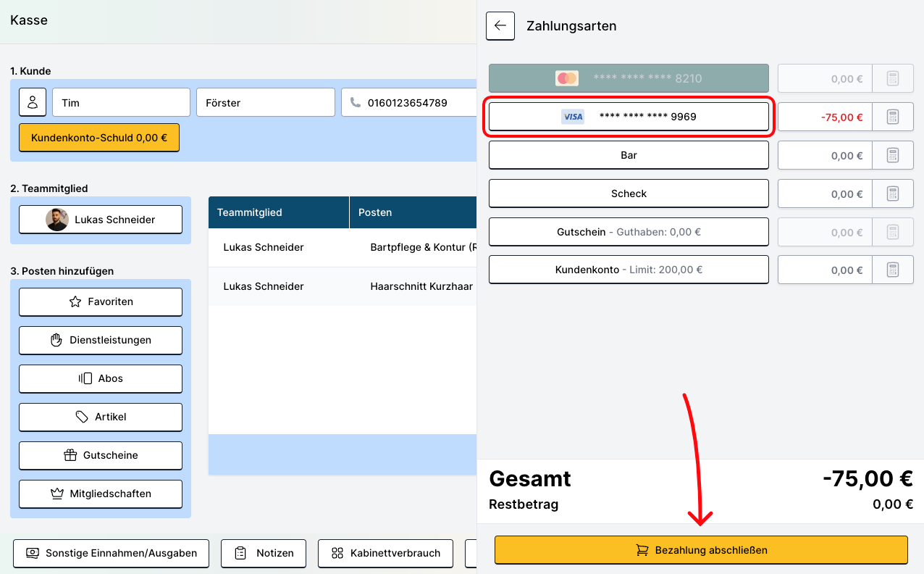Viewport: 924px width, 574px height.
Task: Open Favoriten items list
Action: click(101, 301)
